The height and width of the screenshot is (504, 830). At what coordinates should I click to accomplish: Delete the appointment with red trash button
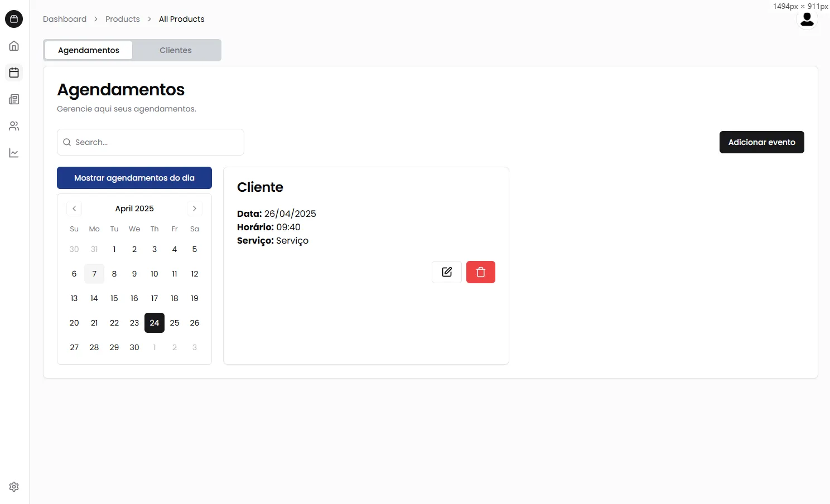coord(481,272)
